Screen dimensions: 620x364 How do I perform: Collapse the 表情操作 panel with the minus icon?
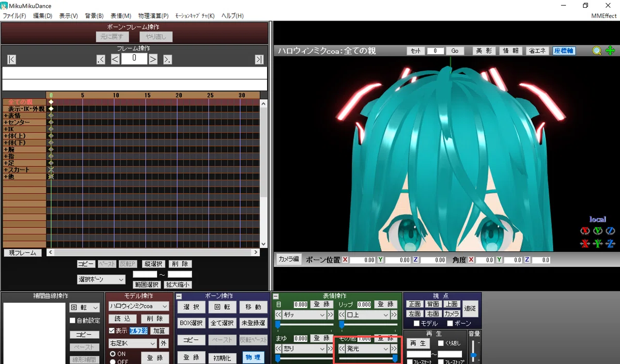pyautogui.click(x=276, y=296)
